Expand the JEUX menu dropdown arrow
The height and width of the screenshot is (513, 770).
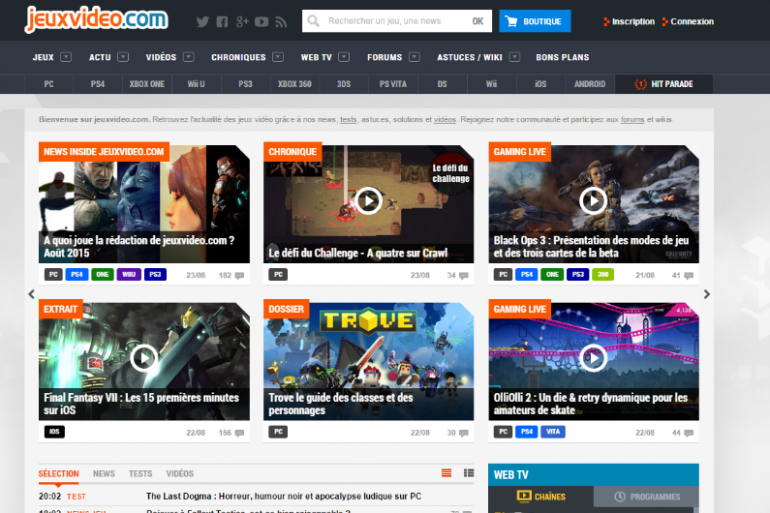(66, 57)
